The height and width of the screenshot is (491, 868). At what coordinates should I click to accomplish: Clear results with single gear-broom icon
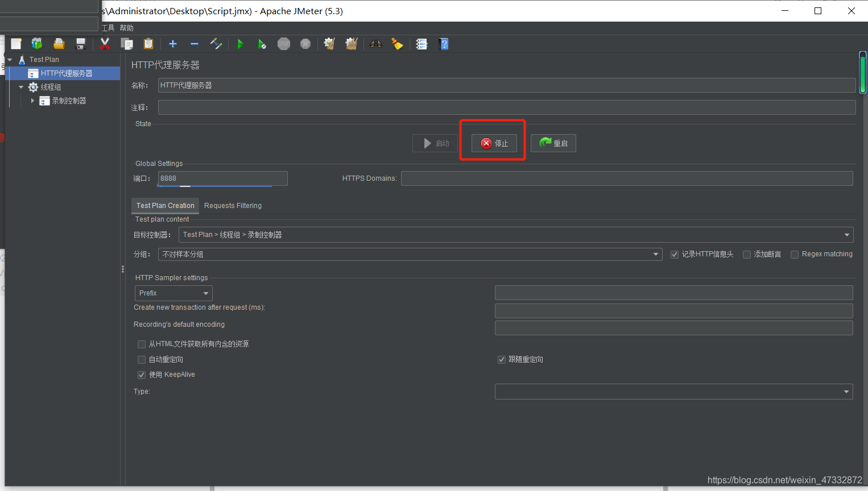pyautogui.click(x=329, y=44)
